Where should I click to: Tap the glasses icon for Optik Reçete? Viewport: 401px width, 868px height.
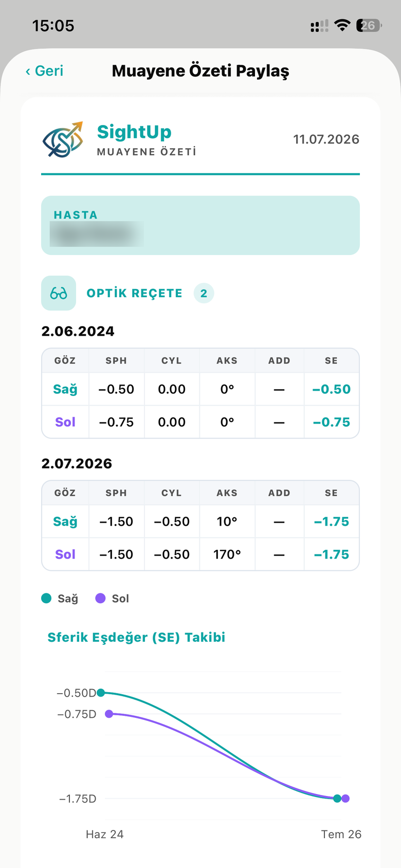(59, 293)
